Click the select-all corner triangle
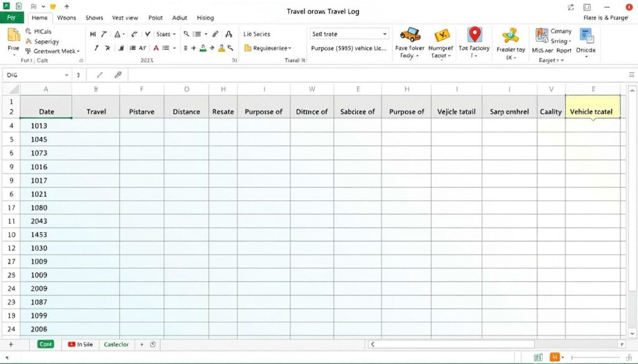 (x=14, y=89)
